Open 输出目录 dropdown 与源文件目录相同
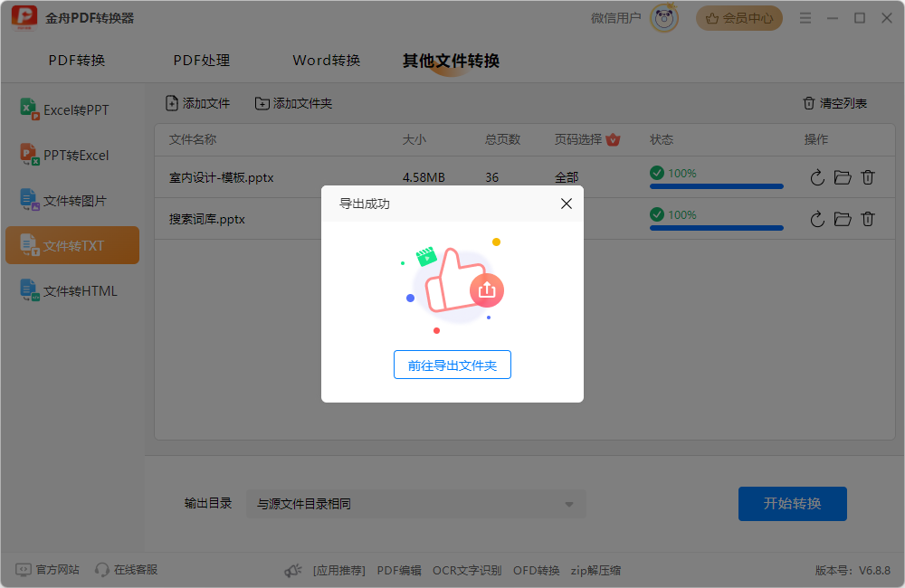The height and width of the screenshot is (588, 905). pyautogui.click(x=416, y=504)
